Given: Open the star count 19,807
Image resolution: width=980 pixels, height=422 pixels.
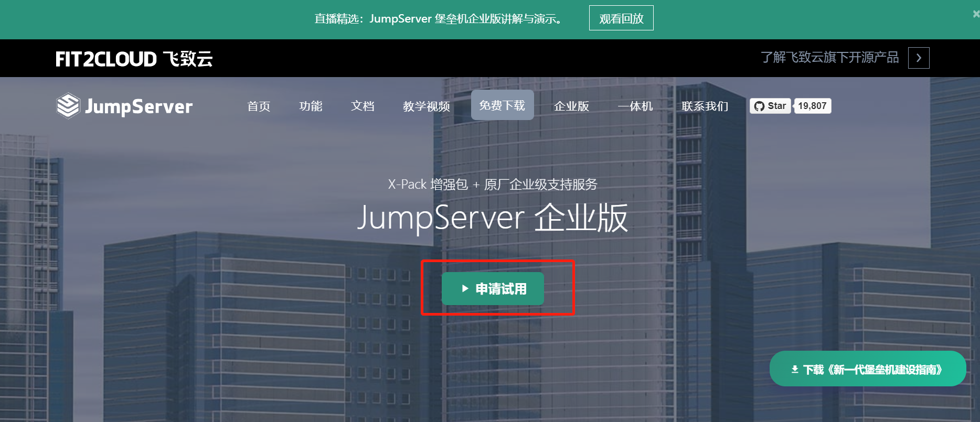Looking at the screenshot, I should [x=812, y=106].
